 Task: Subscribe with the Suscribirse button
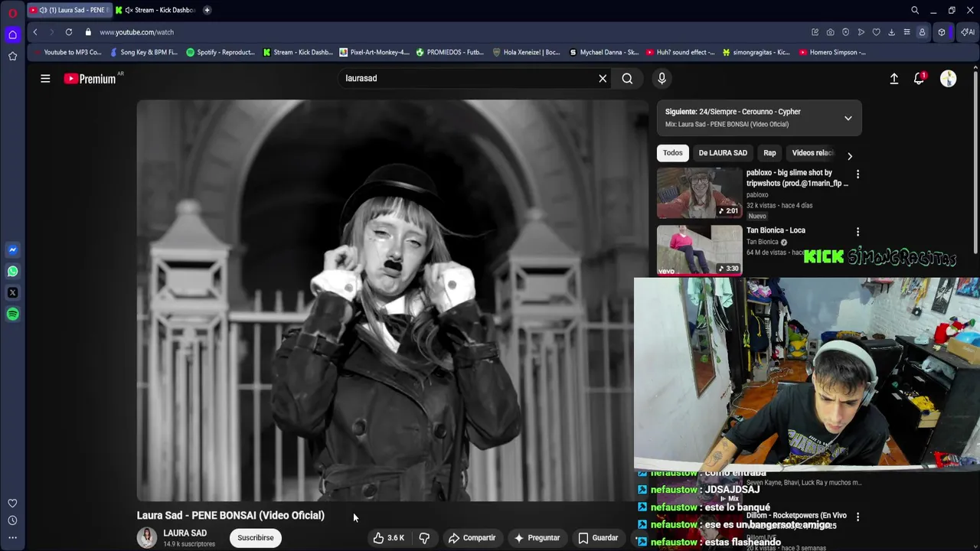click(x=255, y=538)
